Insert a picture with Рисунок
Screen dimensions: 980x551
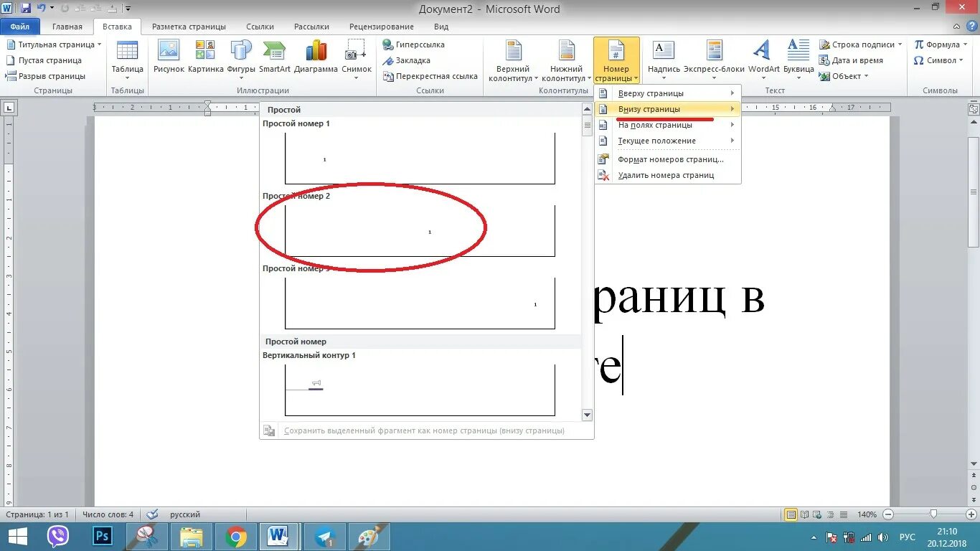pyautogui.click(x=169, y=57)
